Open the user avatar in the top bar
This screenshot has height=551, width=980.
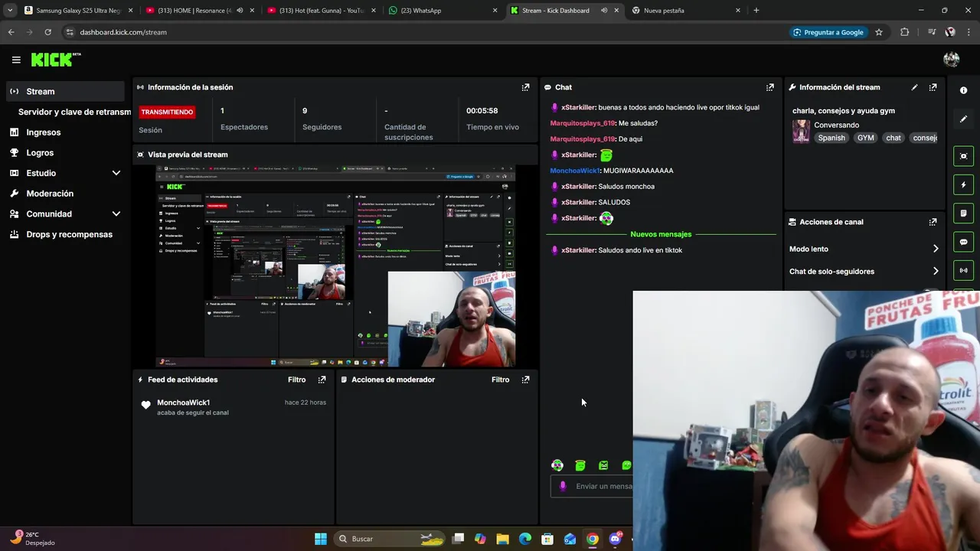[952, 60]
